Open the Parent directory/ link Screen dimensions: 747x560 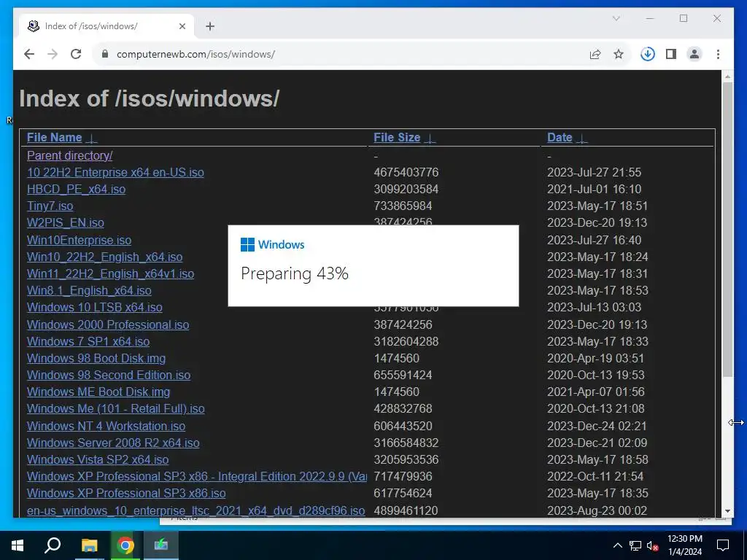coord(69,156)
